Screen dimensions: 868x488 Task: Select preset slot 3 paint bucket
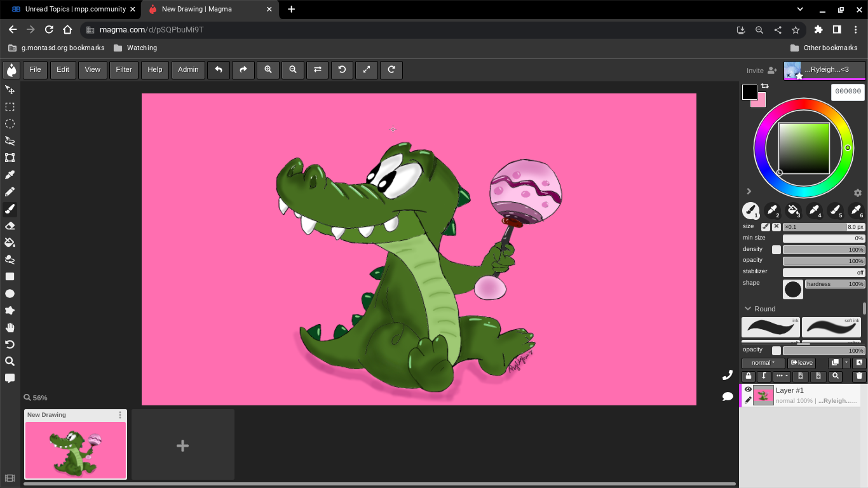[793, 210]
